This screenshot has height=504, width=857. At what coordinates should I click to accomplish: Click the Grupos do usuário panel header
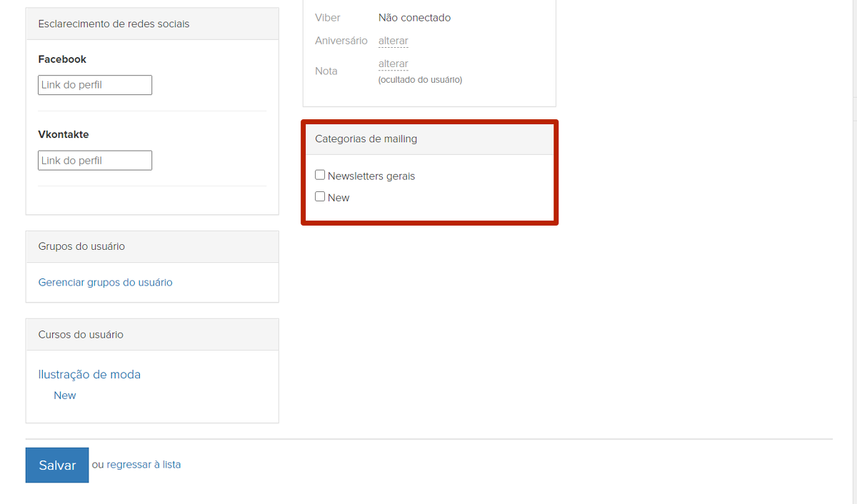[x=81, y=246]
